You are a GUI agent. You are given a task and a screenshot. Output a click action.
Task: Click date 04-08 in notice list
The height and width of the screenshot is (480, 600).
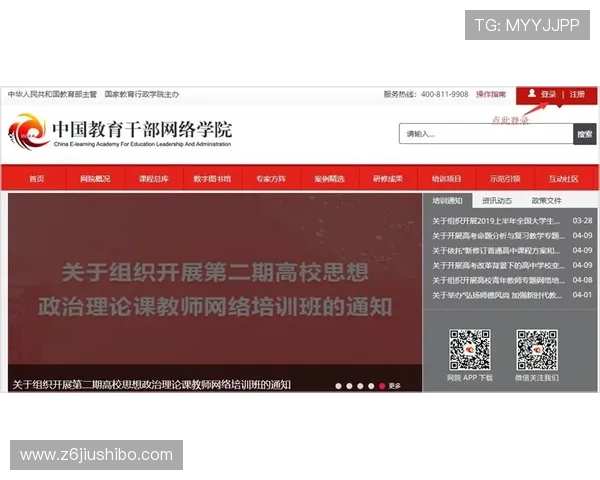[x=582, y=280]
